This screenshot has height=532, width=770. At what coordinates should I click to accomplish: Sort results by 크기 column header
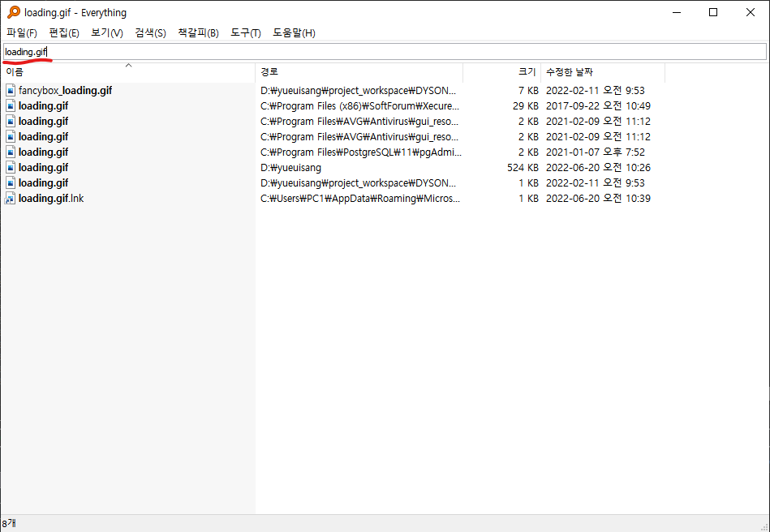[502, 72]
